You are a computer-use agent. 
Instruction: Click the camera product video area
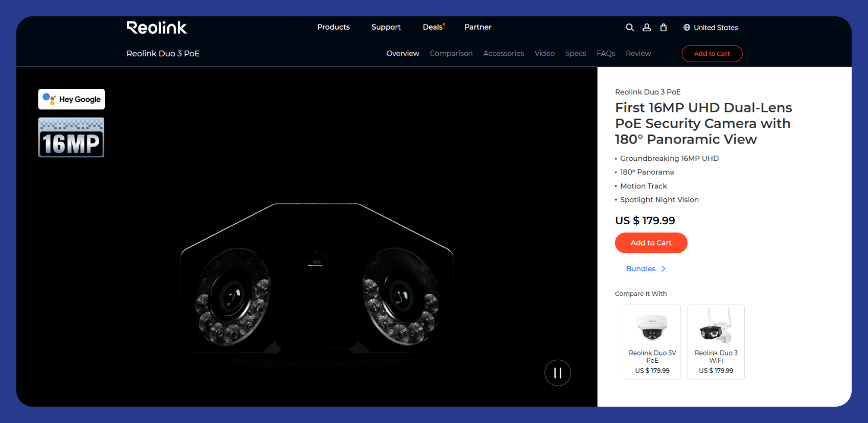(x=307, y=237)
